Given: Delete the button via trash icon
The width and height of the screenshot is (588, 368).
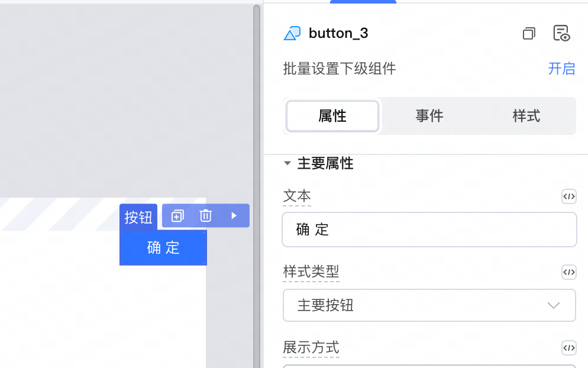Looking at the screenshot, I should (x=205, y=216).
